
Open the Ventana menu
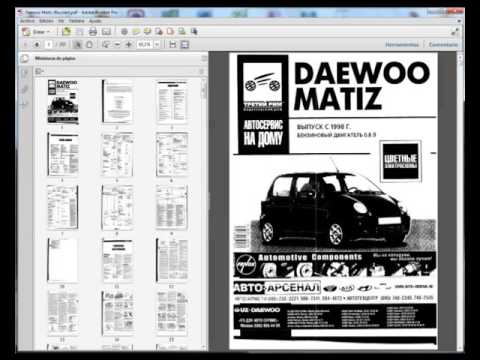coord(77,21)
